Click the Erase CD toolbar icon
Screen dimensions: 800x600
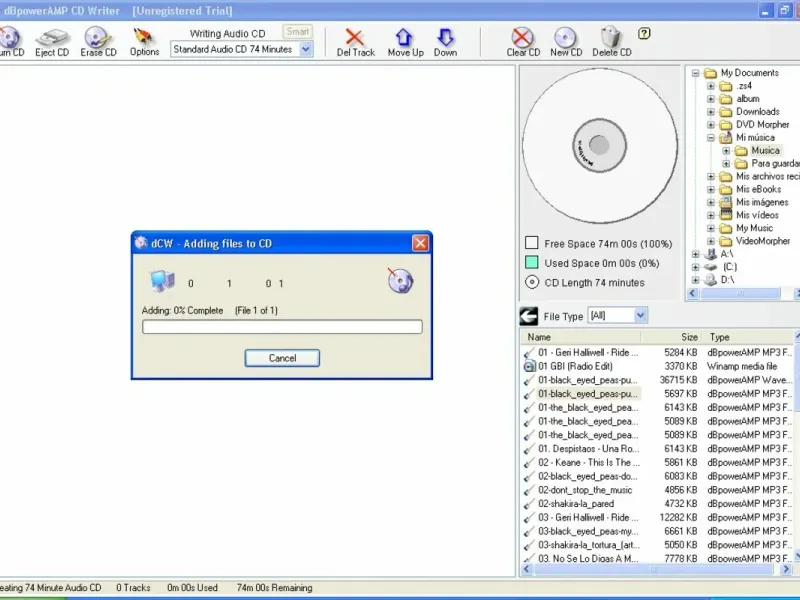[x=97, y=37]
